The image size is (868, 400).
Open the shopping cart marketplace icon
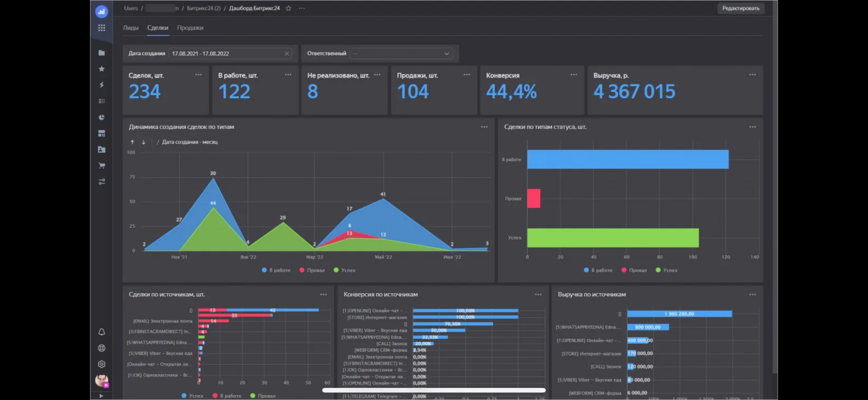point(102,165)
